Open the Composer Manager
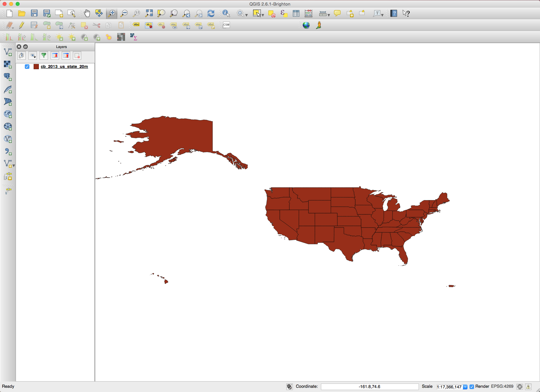The height and width of the screenshot is (392, 540). click(x=71, y=13)
